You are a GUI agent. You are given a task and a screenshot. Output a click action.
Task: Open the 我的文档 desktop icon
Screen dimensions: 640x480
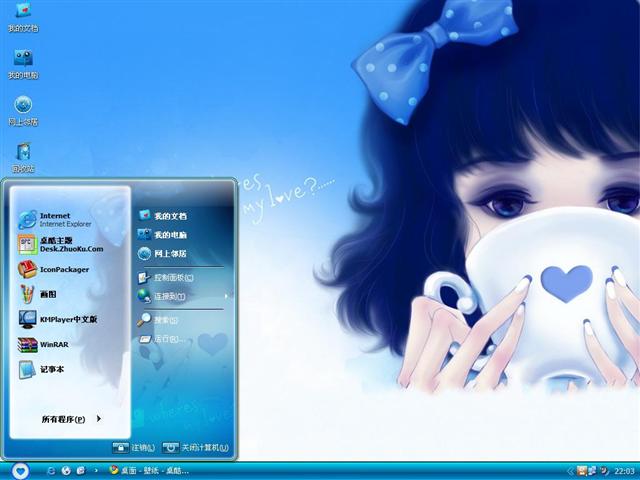pyautogui.click(x=23, y=16)
